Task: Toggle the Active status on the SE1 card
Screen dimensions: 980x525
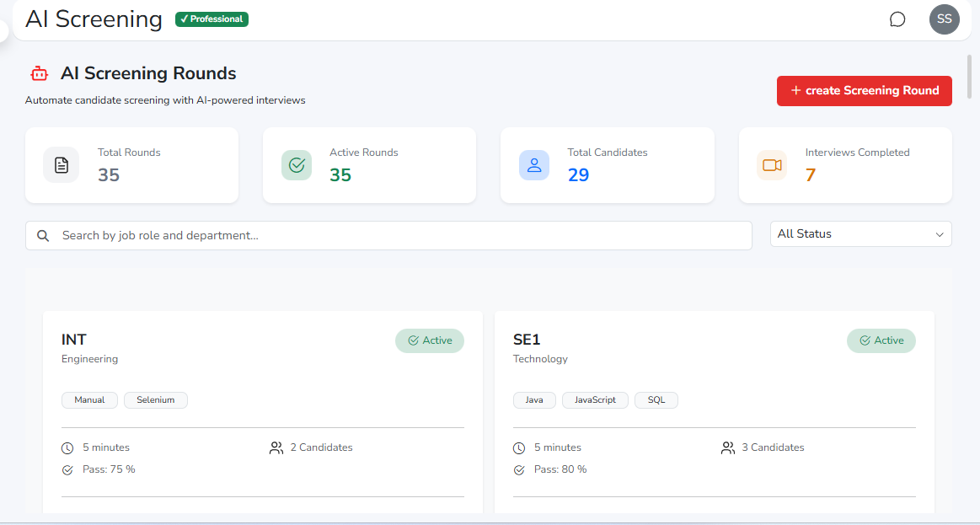Action: point(881,340)
